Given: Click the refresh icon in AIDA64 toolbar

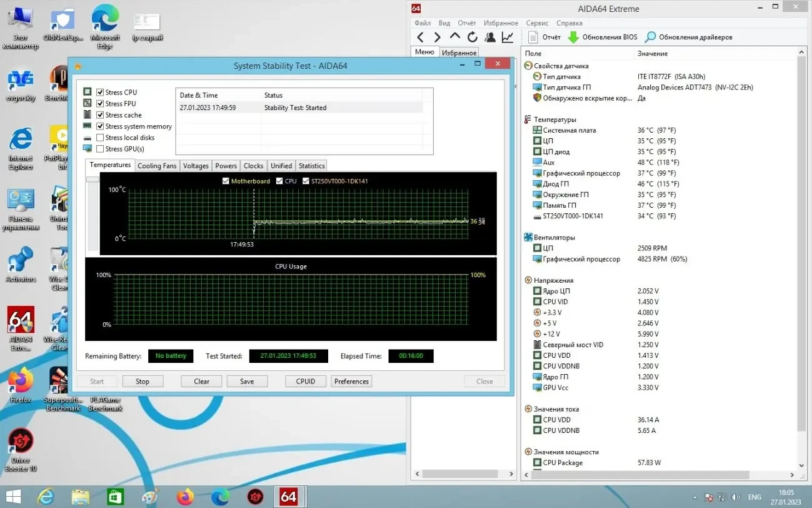Looking at the screenshot, I should [x=472, y=36].
